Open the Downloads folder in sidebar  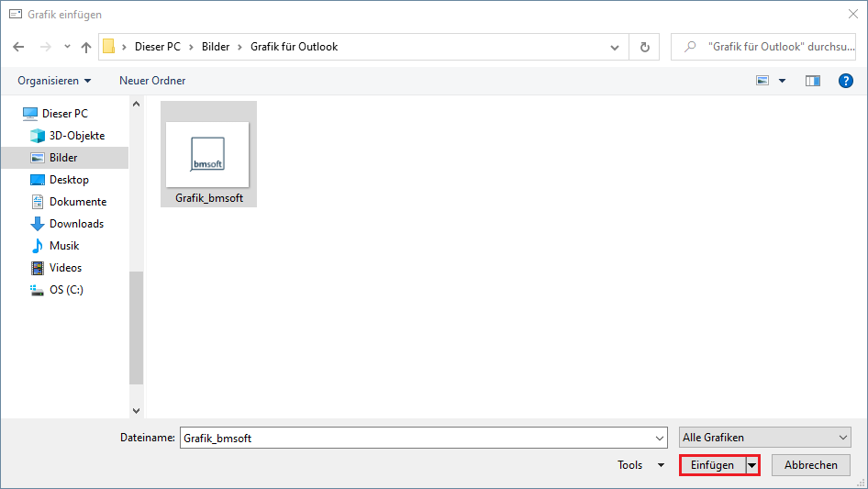[76, 224]
